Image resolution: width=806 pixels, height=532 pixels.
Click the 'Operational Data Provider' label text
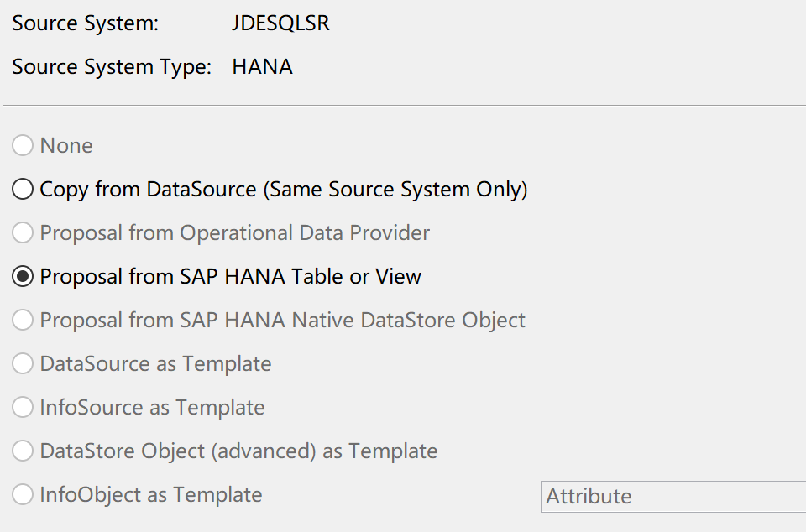pos(305,233)
